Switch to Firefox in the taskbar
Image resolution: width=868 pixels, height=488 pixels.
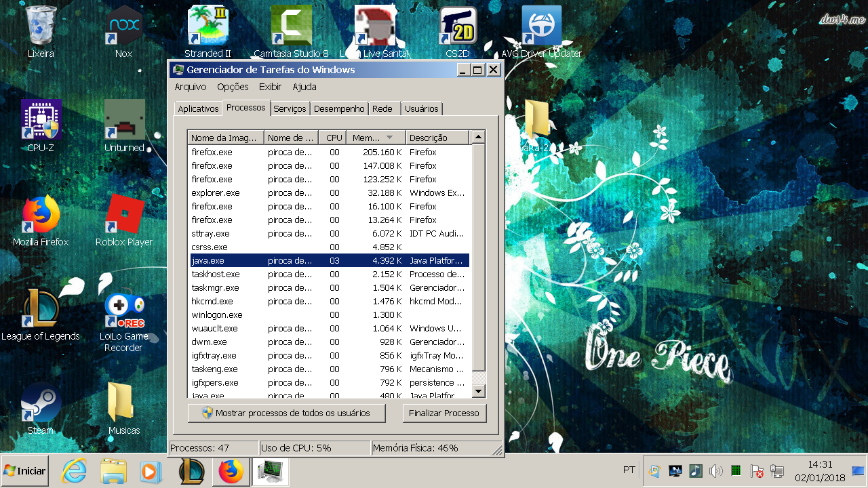(x=231, y=471)
